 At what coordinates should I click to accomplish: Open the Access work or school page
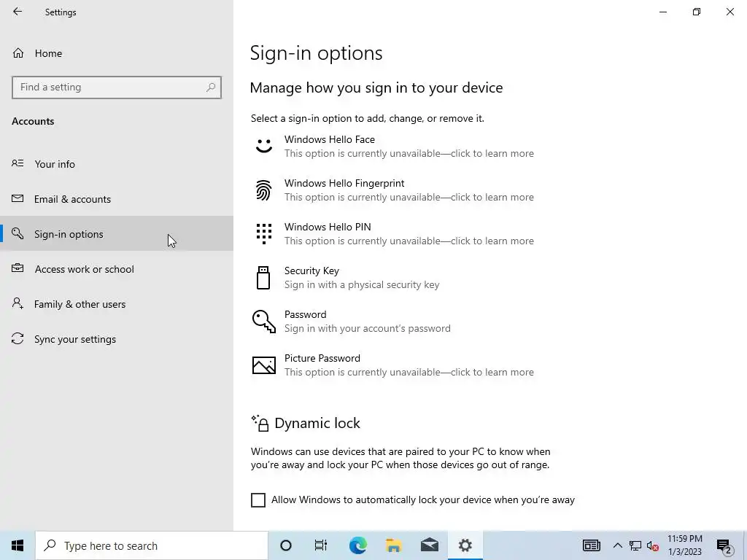117,269
